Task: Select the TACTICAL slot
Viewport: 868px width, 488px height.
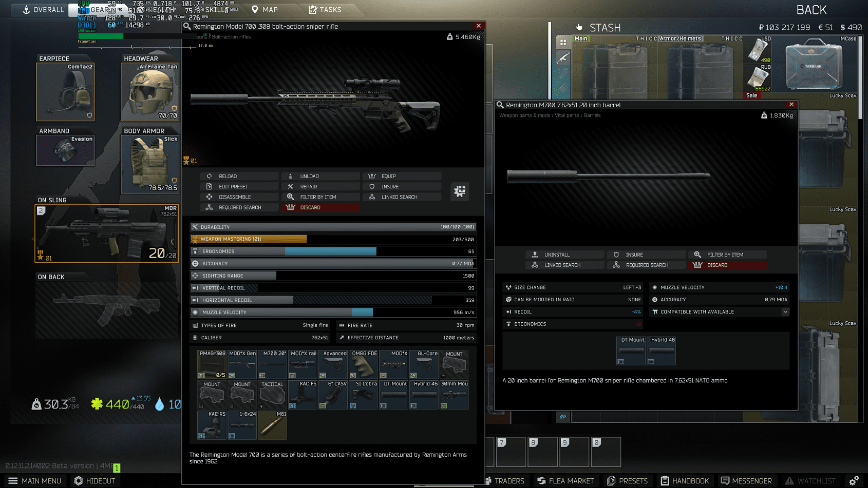Action: point(273,395)
